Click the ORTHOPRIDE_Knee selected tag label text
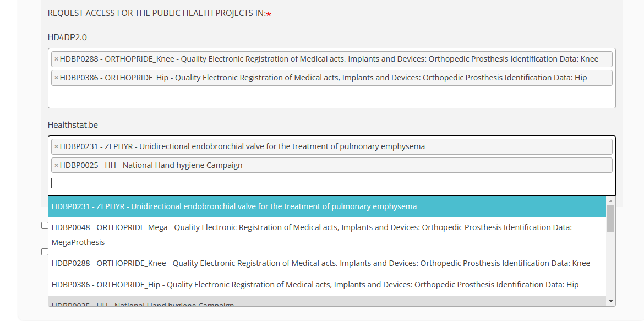Screen dimensions: 644x321 pyautogui.click(x=329, y=59)
